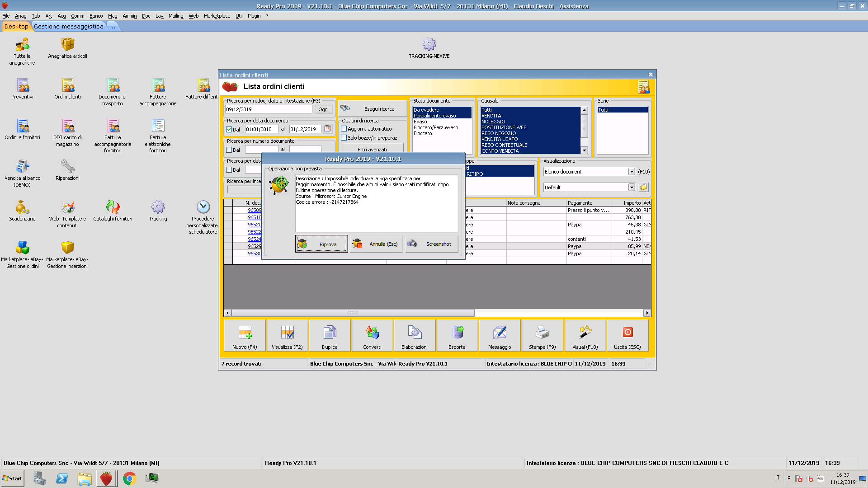Open order link 96524

pyautogui.click(x=255, y=239)
